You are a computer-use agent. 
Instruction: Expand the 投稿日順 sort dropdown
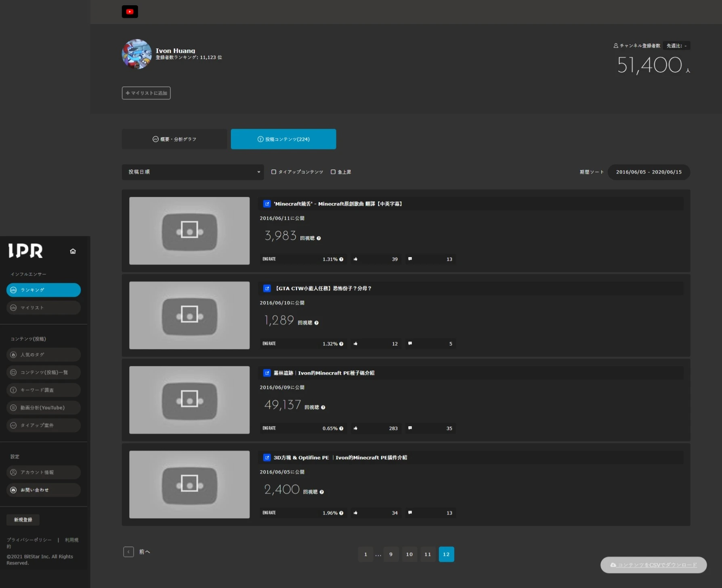[193, 172]
